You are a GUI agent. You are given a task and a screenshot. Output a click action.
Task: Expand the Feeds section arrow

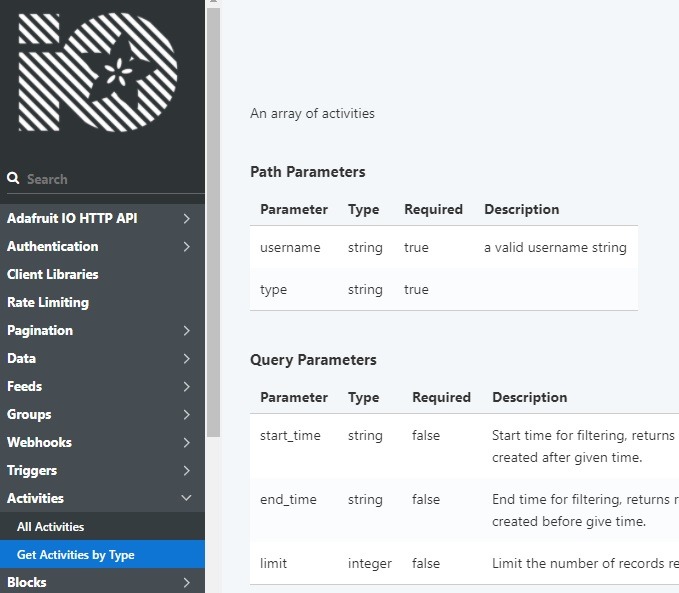click(187, 386)
